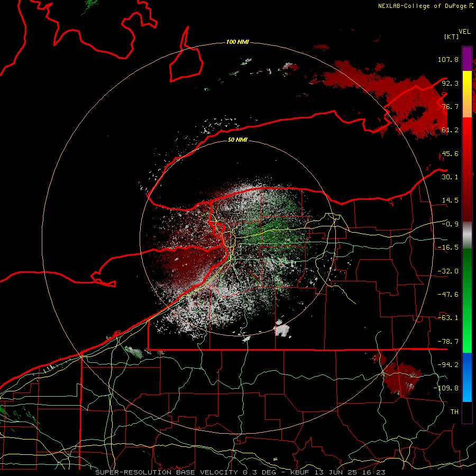
Task: Click the blue segment of the color bar
Action: [x=467, y=377]
